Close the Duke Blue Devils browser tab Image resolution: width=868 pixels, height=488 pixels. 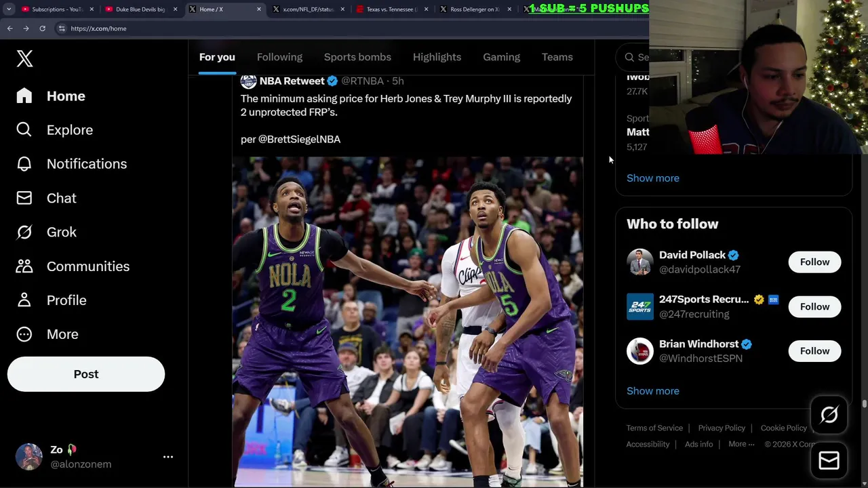point(176,9)
